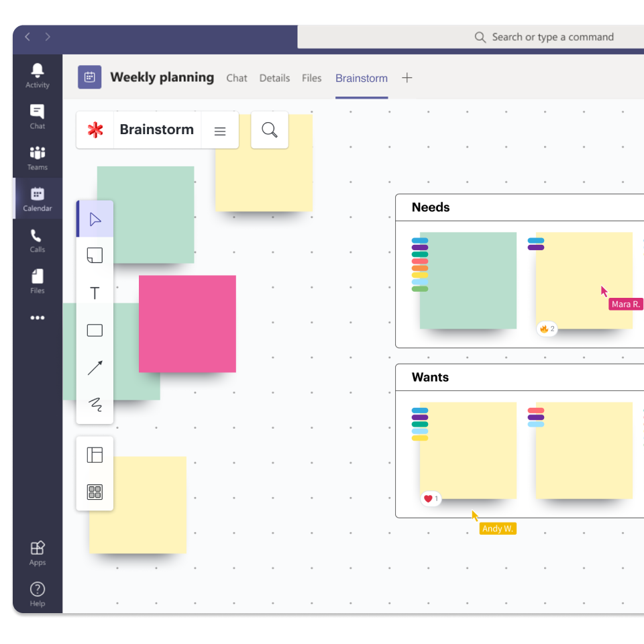This screenshot has height=644, width=644.
Task: Select the arrow pointer tool
Action: coord(95,219)
